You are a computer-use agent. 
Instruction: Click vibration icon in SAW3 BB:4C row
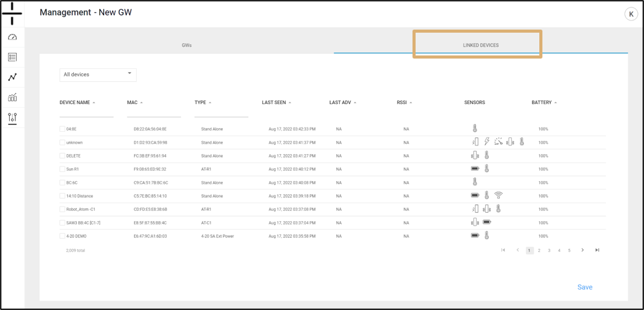pos(475,222)
